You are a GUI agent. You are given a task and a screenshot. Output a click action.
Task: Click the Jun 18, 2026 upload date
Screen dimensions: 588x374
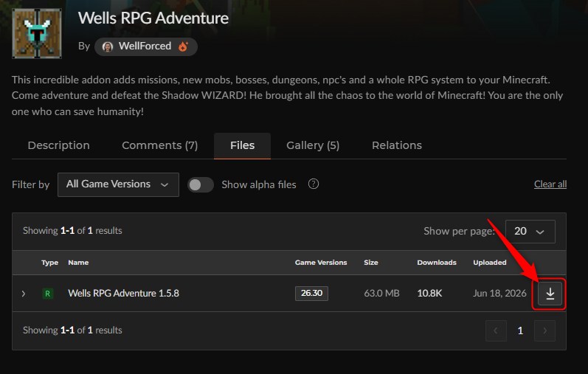(x=499, y=294)
